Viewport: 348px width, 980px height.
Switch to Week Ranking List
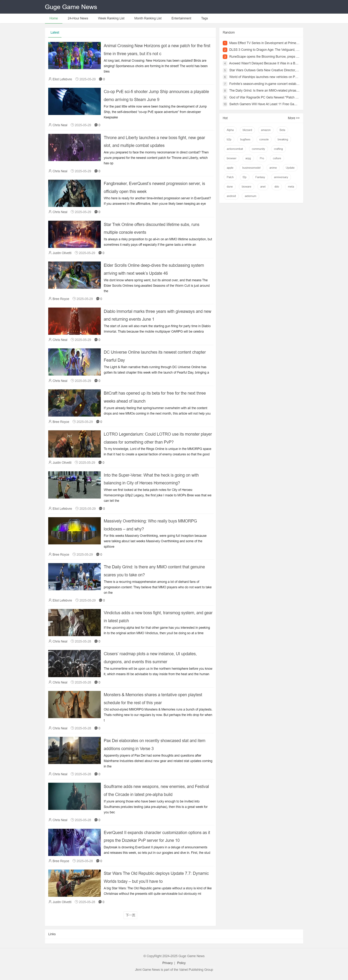tap(111, 18)
